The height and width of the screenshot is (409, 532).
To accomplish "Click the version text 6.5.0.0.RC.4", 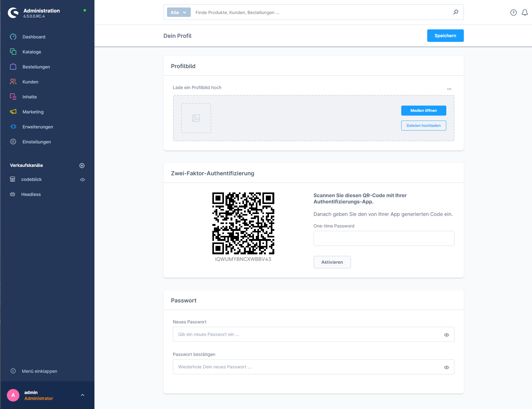I will pyautogui.click(x=34, y=16).
